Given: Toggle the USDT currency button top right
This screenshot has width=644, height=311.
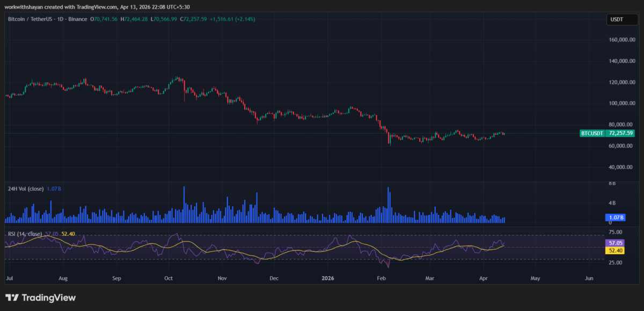Looking at the screenshot, I should point(621,19).
